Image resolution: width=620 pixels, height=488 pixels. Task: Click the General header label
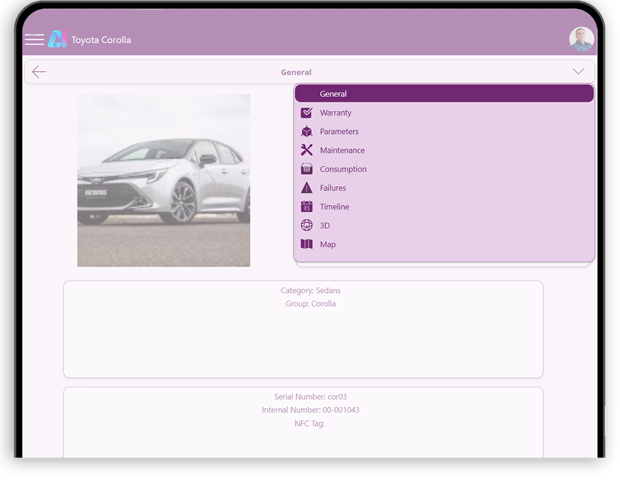click(296, 72)
